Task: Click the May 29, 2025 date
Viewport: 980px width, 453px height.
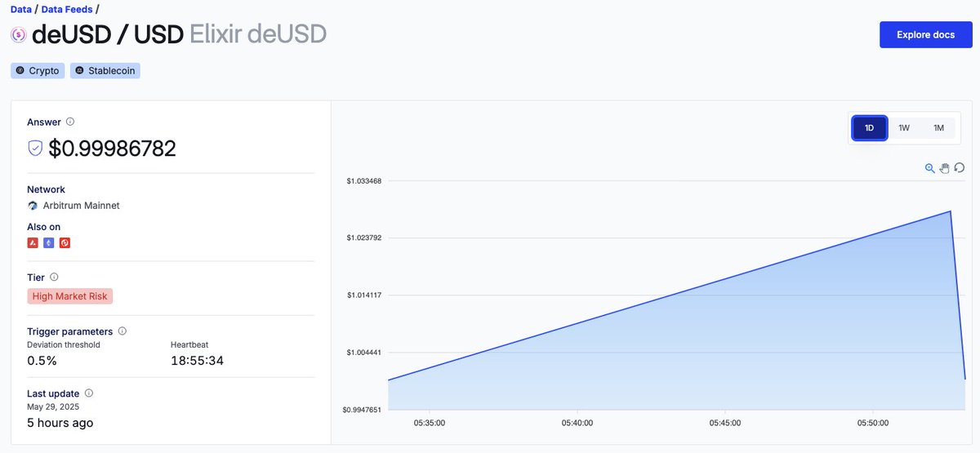Action: click(53, 406)
